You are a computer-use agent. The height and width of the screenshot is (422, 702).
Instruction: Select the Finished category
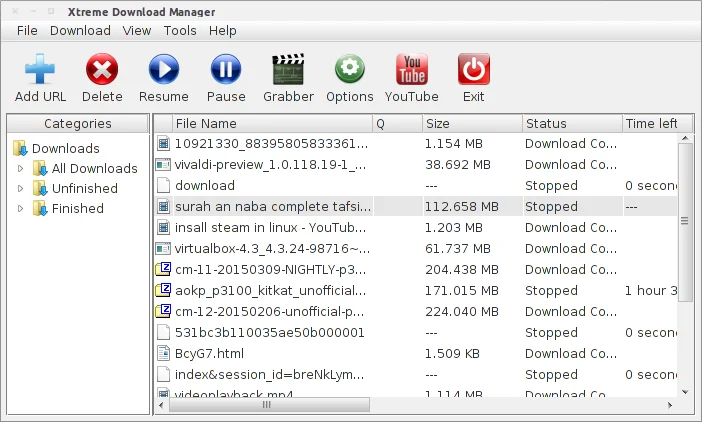point(77,209)
